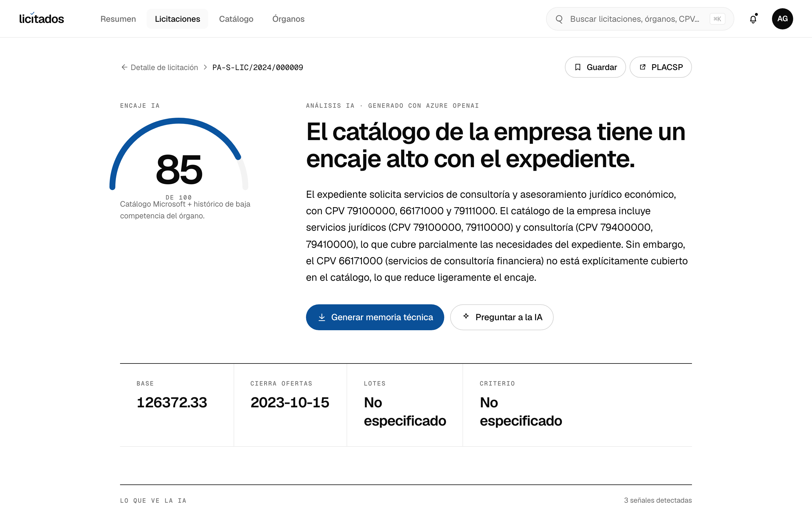Click the ANÁLISIS IA Azure OpenAI label
This screenshot has height=518, width=812.
click(392, 106)
